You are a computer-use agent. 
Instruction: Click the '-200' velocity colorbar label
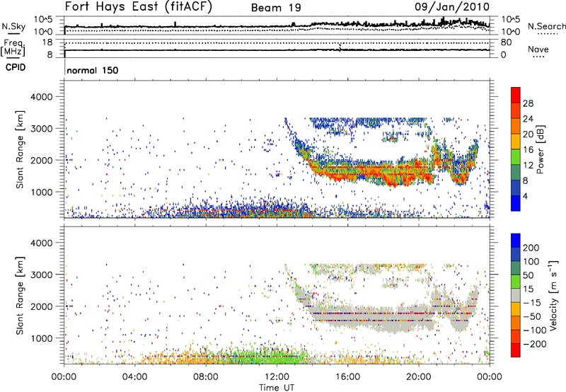(x=535, y=344)
